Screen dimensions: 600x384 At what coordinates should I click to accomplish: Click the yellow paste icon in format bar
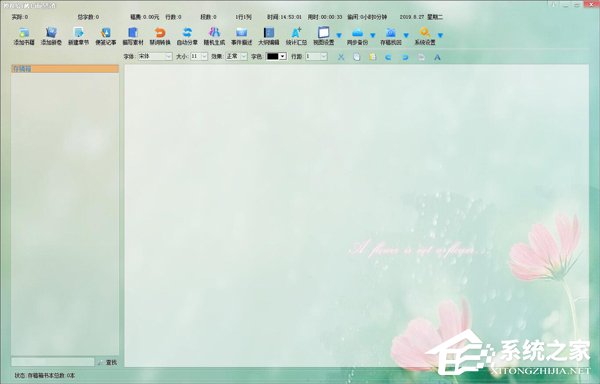pyautogui.click(x=373, y=57)
